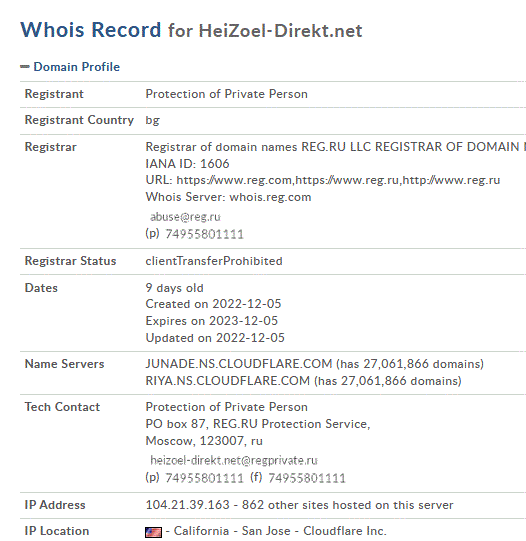Viewport: 526px width, 541px height.
Task: Click the tech contact fax number
Action: coord(307,478)
